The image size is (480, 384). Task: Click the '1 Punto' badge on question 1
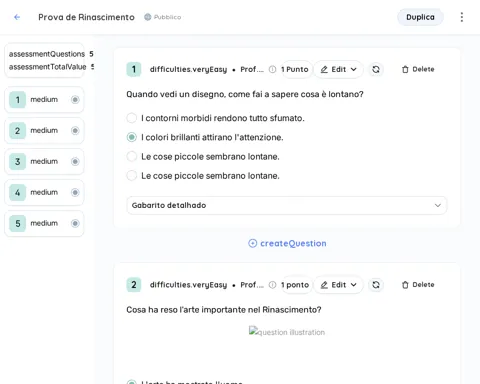(295, 69)
